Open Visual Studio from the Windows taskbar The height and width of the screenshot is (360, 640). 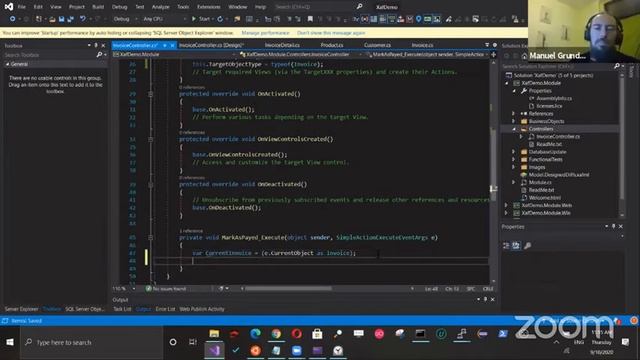pos(215,351)
